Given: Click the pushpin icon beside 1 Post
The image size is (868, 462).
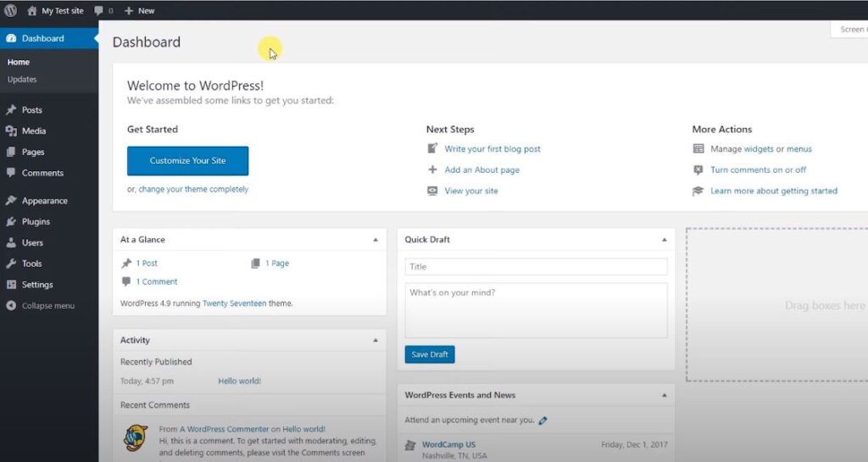Looking at the screenshot, I should (x=126, y=264).
